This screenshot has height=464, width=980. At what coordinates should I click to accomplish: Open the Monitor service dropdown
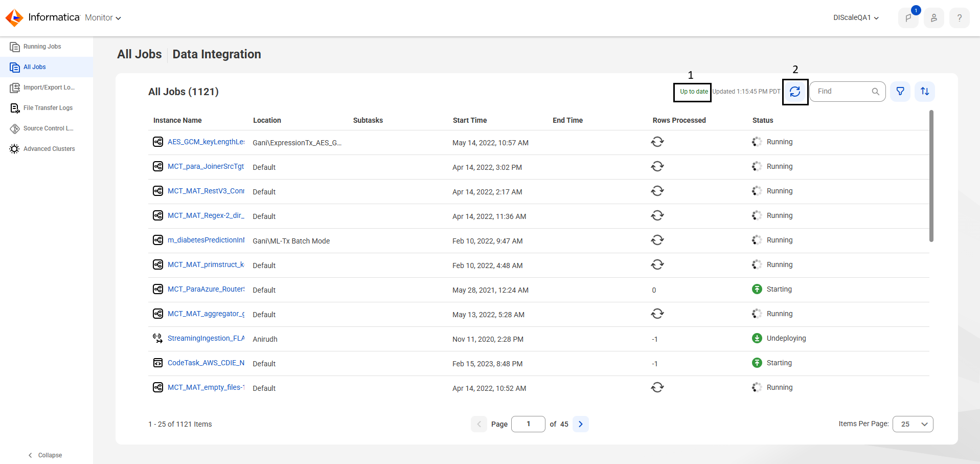(x=103, y=18)
